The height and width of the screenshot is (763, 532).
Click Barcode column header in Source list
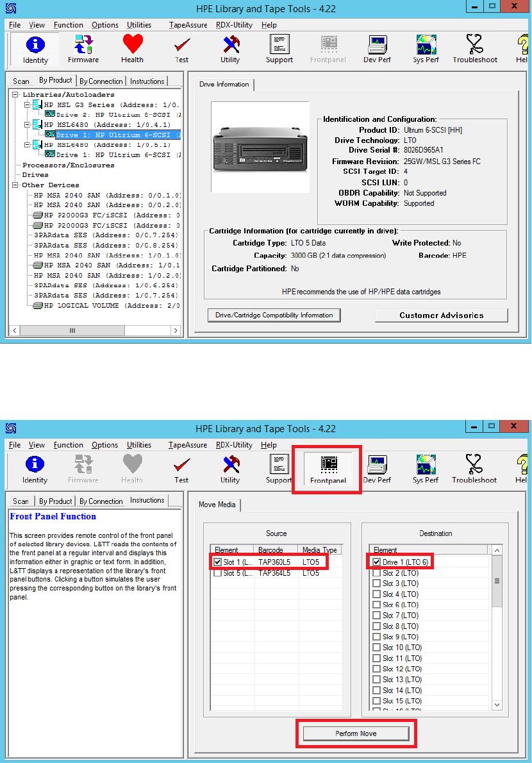pos(276,550)
